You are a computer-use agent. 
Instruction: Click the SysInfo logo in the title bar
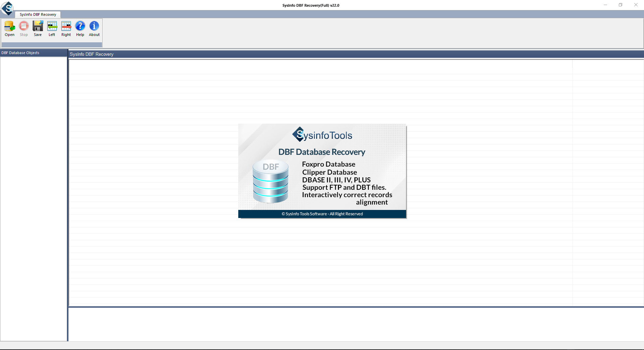click(7, 8)
